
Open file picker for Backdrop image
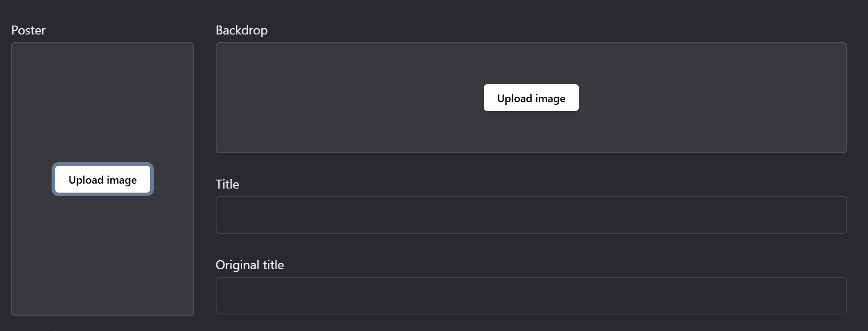[531, 98]
